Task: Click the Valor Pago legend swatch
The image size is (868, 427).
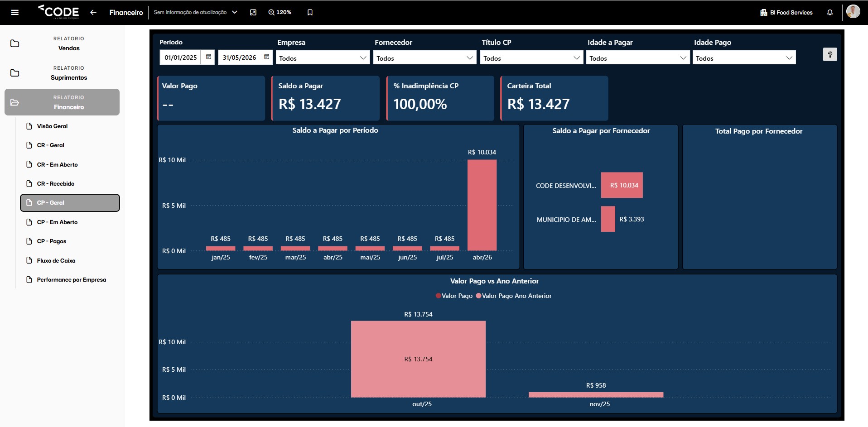Action: click(438, 296)
